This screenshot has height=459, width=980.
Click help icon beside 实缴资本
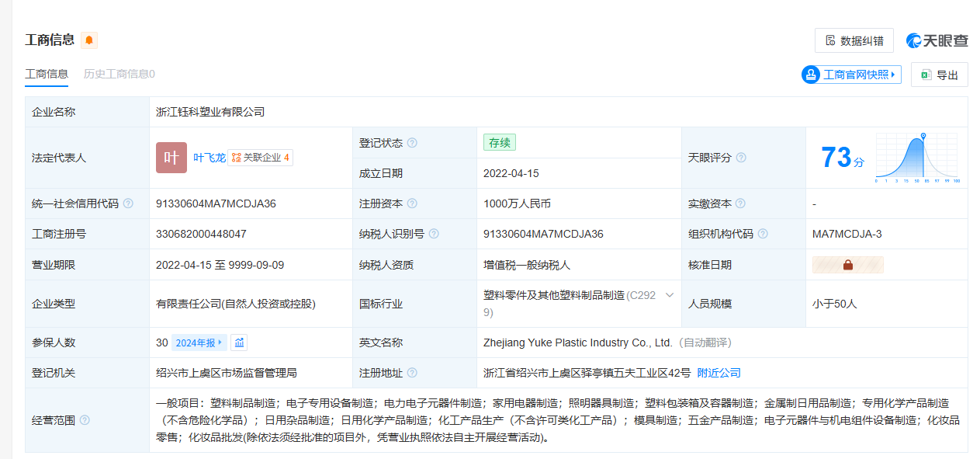[741, 203]
